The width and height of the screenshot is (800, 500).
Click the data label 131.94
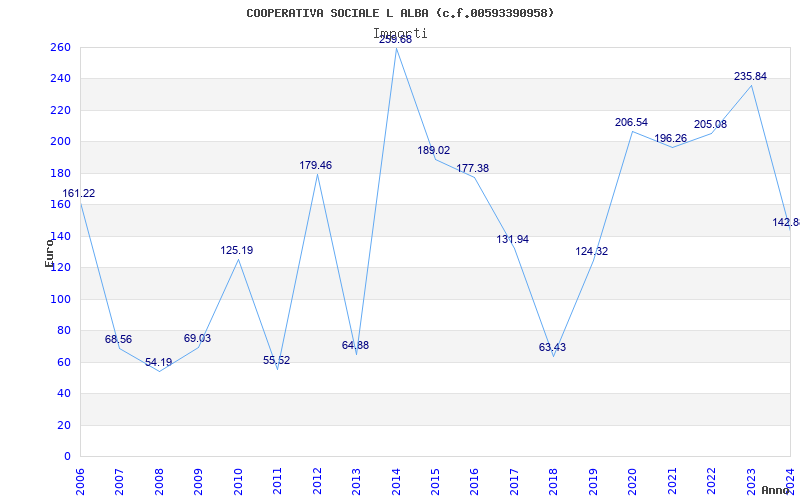point(513,239)
